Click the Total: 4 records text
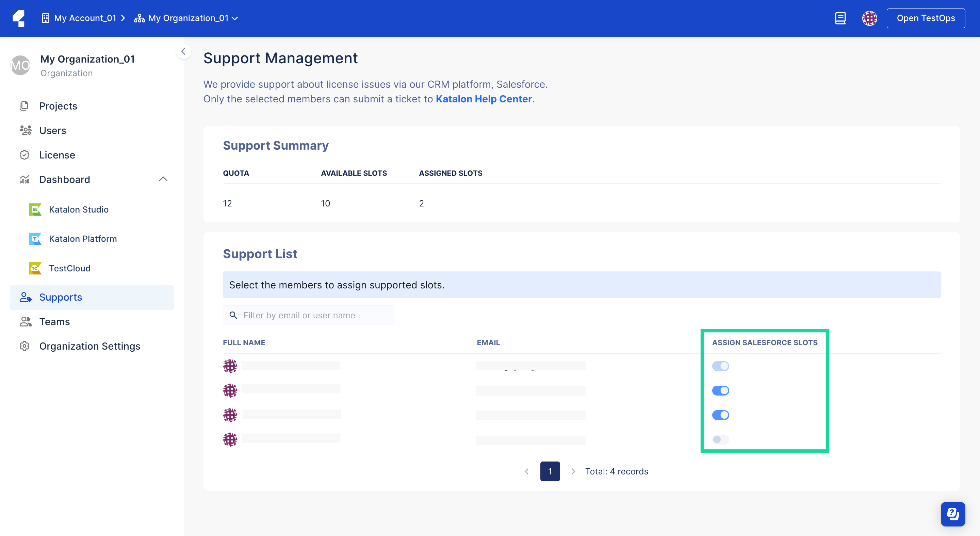Screen dimensions: 980x536 coord(616,471)
